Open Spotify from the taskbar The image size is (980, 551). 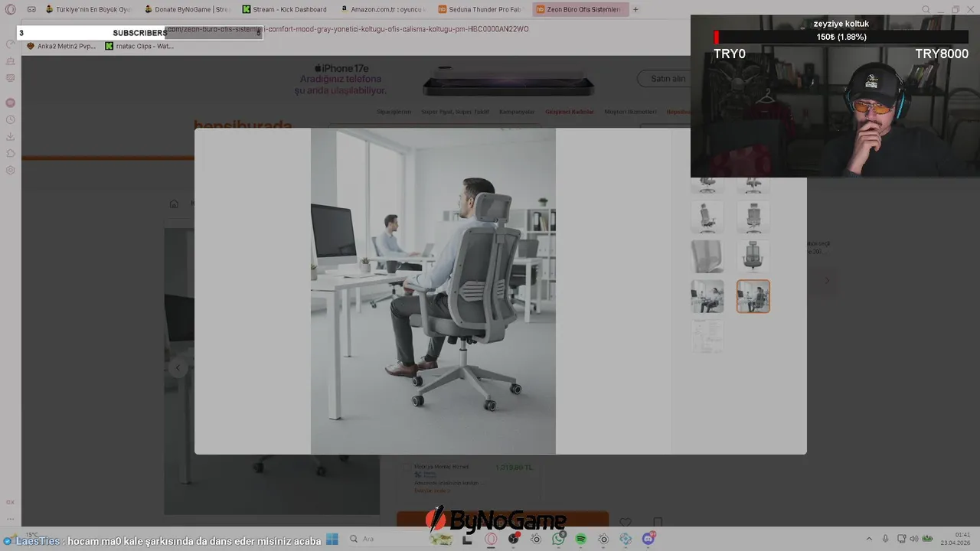coord(580,539)
